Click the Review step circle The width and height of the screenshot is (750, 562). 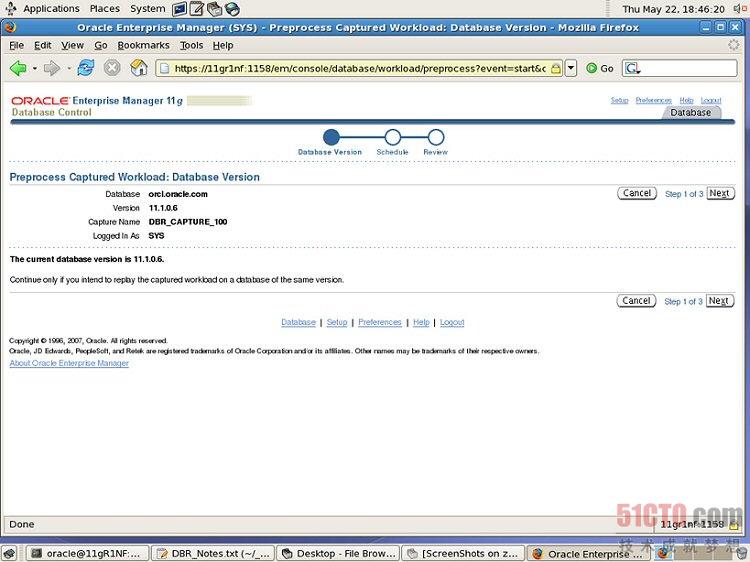coord(435,137)
